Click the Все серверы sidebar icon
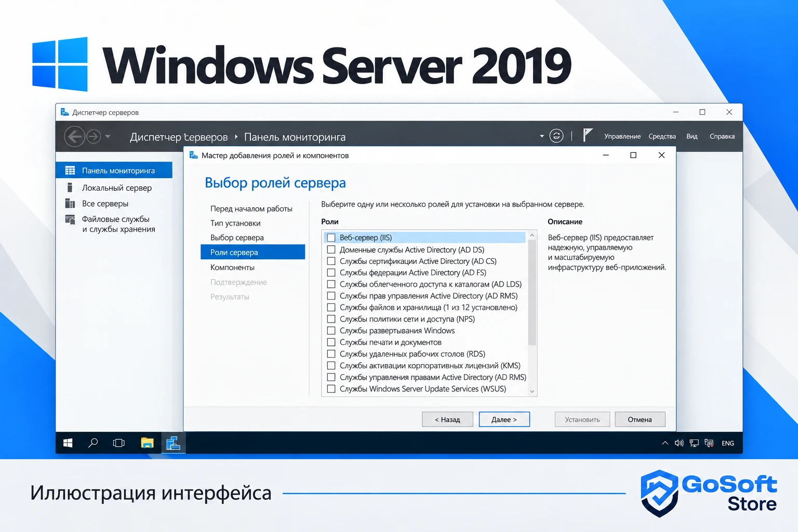Screen dimensions: 798x532 (x=70, y=203)
